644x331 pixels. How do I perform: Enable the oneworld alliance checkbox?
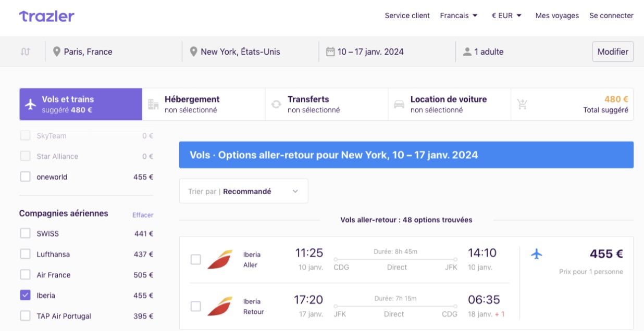point(25,177)
